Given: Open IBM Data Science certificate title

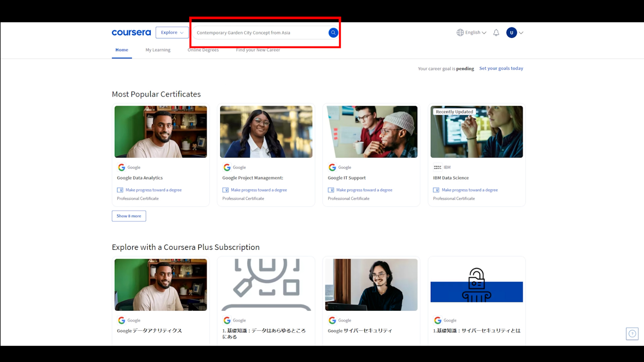Looking at the screenshot, I should [451, 178].
